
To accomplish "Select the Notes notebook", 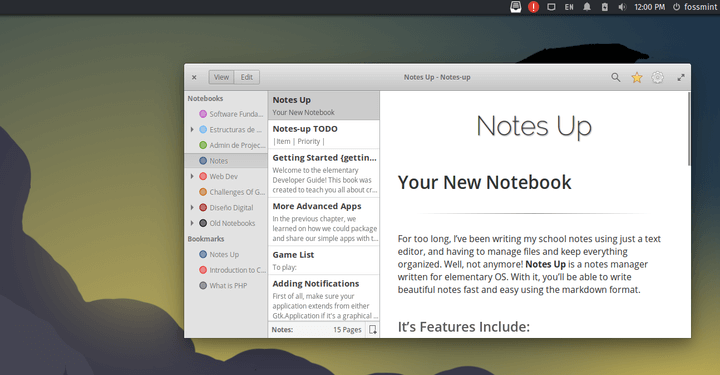I will [x=226, y=161].
